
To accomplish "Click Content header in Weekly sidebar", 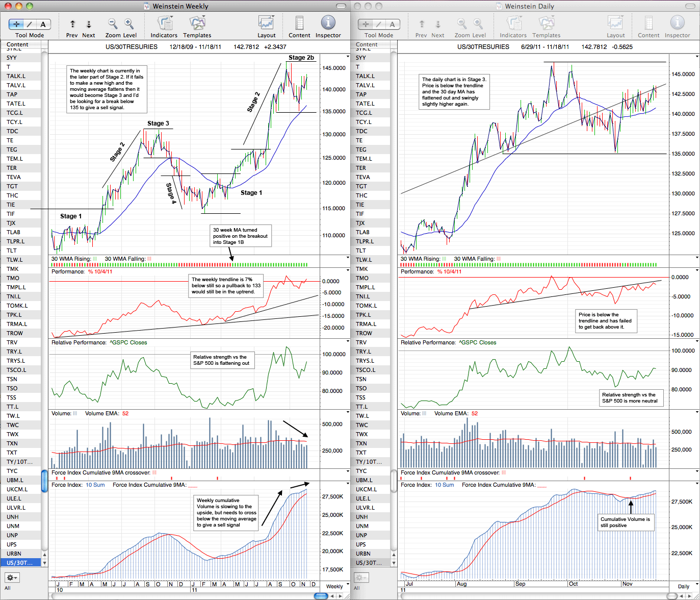I will click(x=20, y=44).
